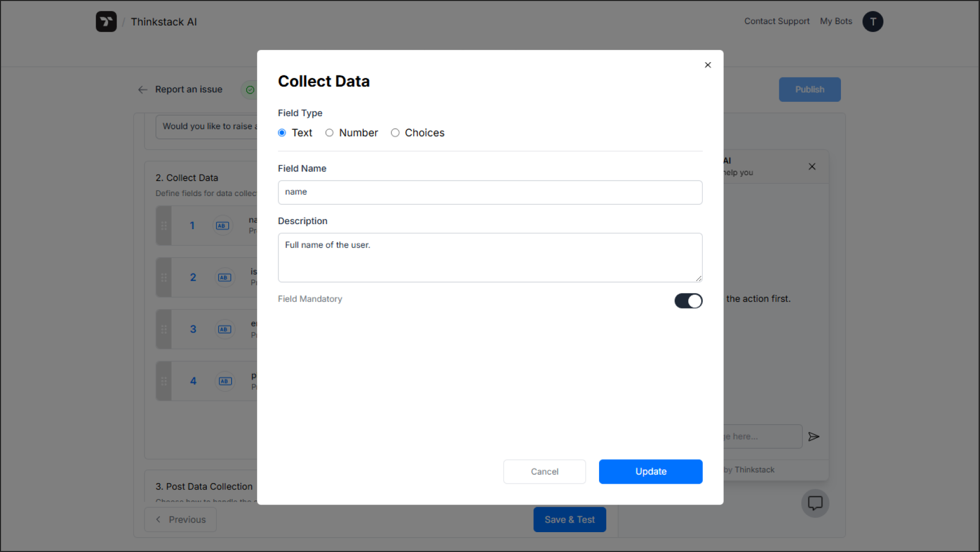Toggle the Field Mandatory switch
This screenshot has width=980, height=552.
point(688,301)
